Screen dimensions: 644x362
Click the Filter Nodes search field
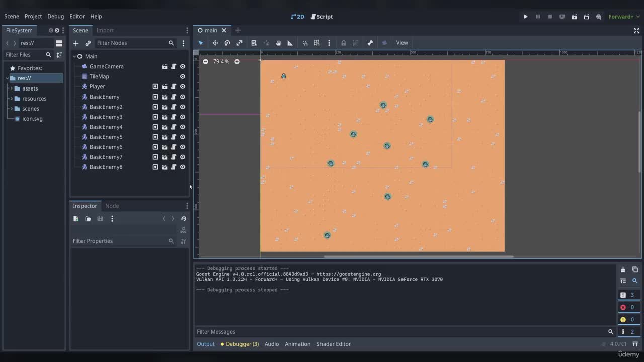click(131, 43)
